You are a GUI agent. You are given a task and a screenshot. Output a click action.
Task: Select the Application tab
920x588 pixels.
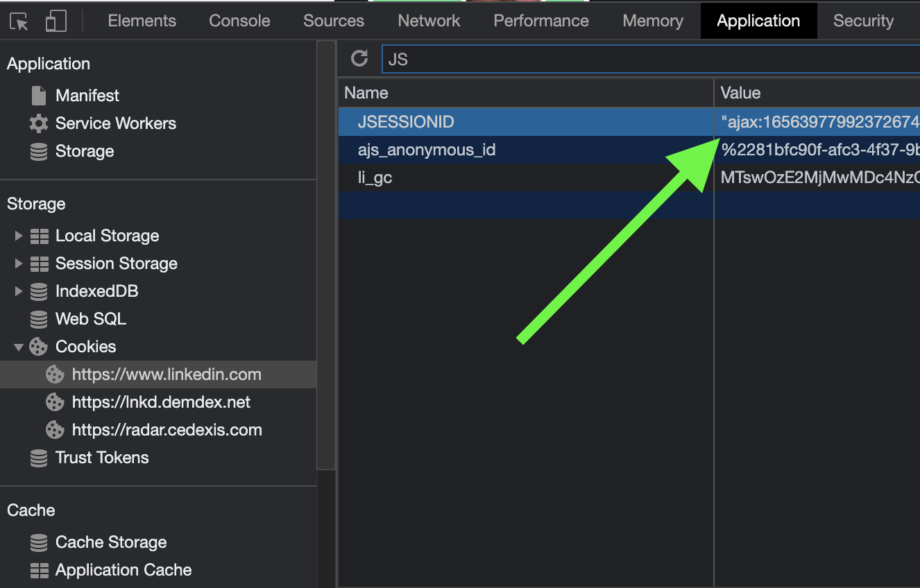[x=758, y=21]
